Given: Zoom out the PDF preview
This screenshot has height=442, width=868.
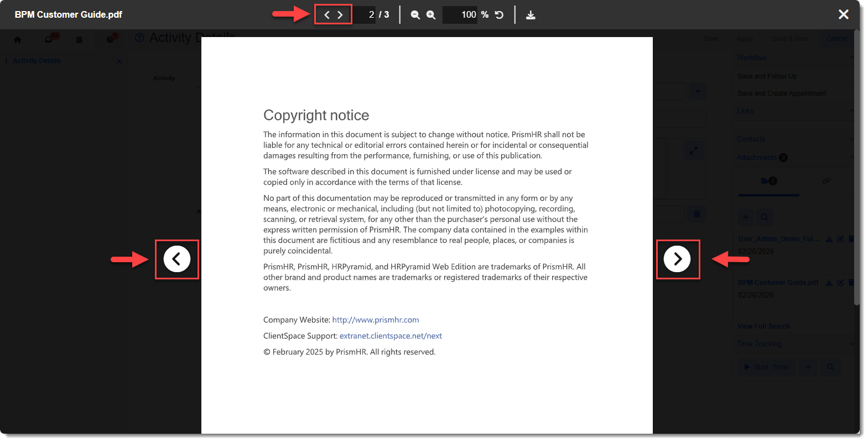Looking at the screenshot, I should coord(415,15).
